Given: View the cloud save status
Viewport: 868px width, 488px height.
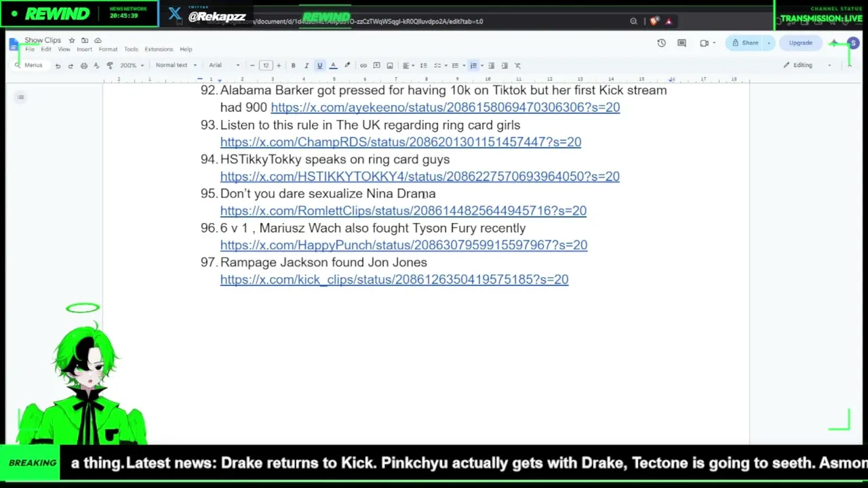Looking at the screenshot, I should click(98, 41).
